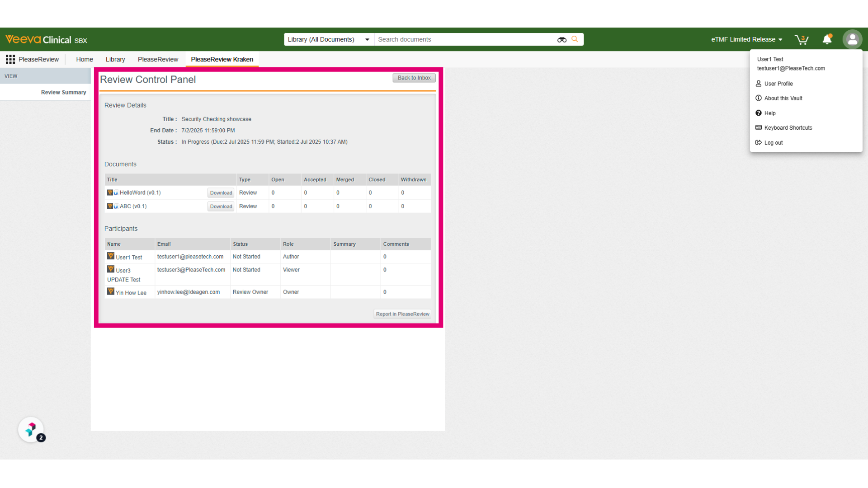Screen dimensions: 868x488
Task: Click yinhow.lee@ideagen.com email cell
Action: [189, 292]
